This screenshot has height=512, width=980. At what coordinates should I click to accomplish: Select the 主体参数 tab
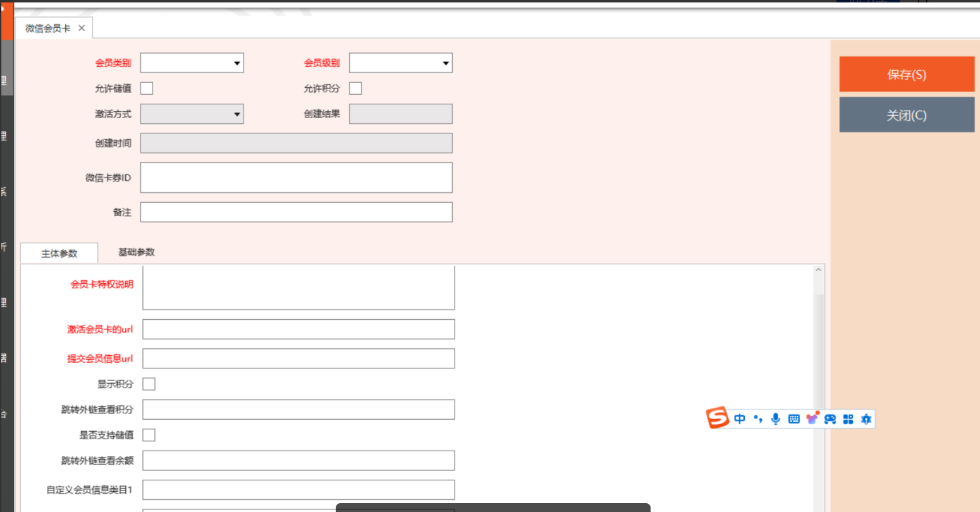tap(59, 253)
